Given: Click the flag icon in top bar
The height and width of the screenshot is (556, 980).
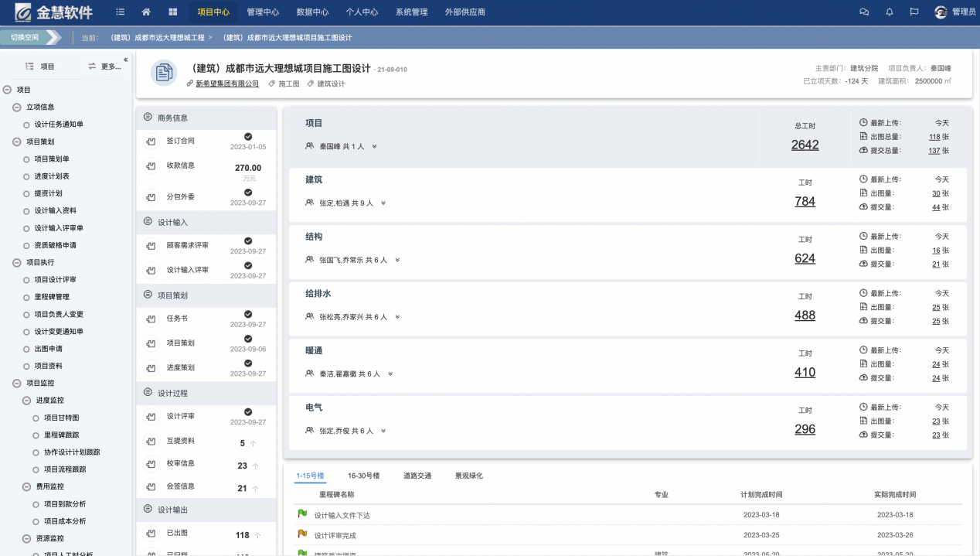Looking at the screenshot, I should [914, 12].
